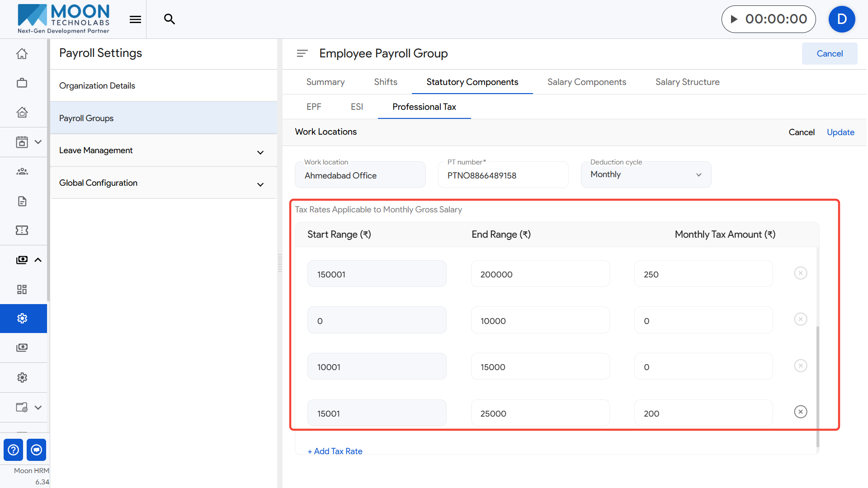Expand Leave Management section
Image resolution: width=868 pixels, height=488 pixels.
tap(260, 152)
